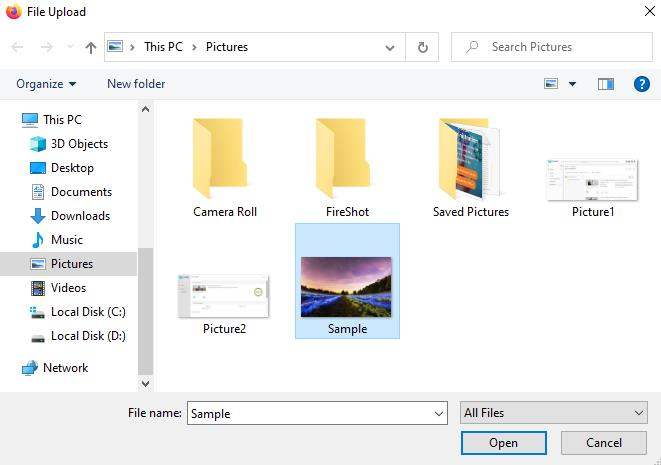Click This PC in the address breadcrumb
Viewport: 661px width, 465px height.
163,47
